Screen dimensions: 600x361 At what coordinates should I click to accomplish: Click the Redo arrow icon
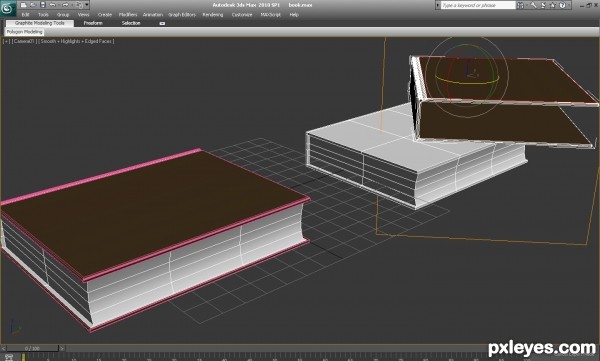pyautogui.click(x=65, y=5)
